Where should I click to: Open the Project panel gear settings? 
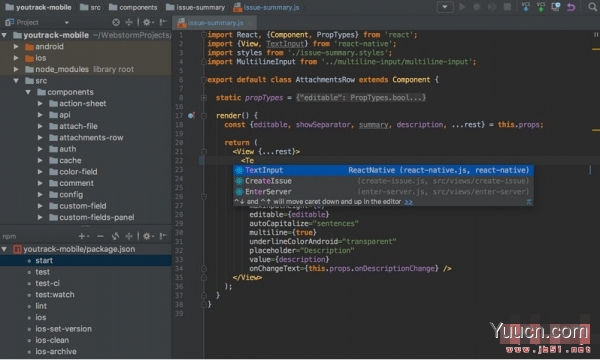coord(148,22)
